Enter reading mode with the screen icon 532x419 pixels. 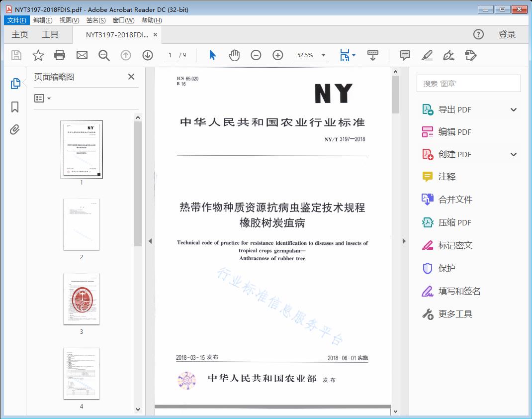pos(373,55)
